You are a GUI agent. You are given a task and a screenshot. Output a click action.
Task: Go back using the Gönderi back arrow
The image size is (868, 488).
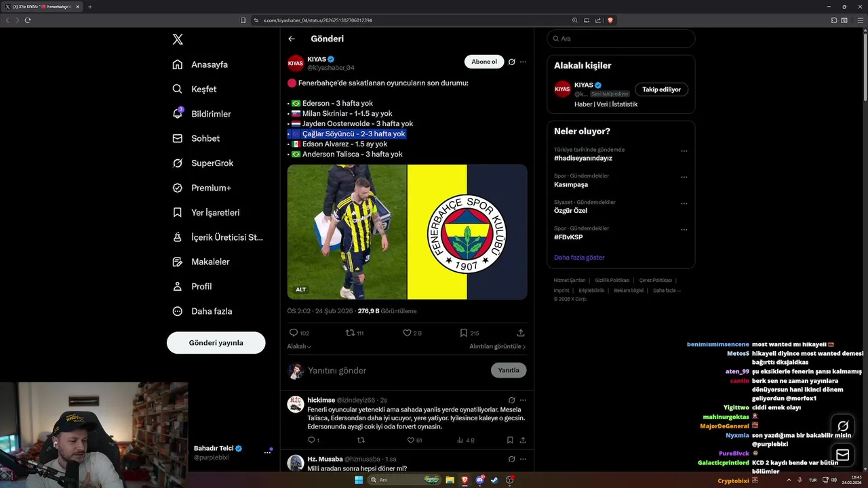click(x=292, y=39)
